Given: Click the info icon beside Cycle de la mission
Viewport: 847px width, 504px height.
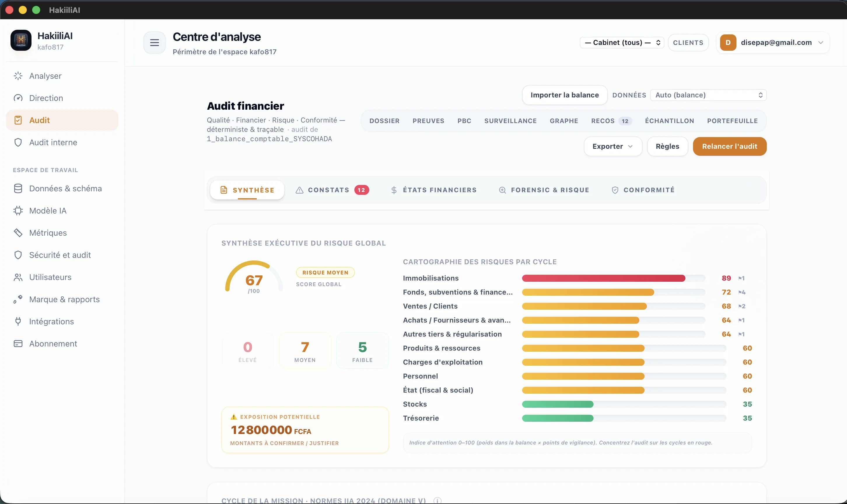Looking at the screenshot, I should tap(437, 501).
